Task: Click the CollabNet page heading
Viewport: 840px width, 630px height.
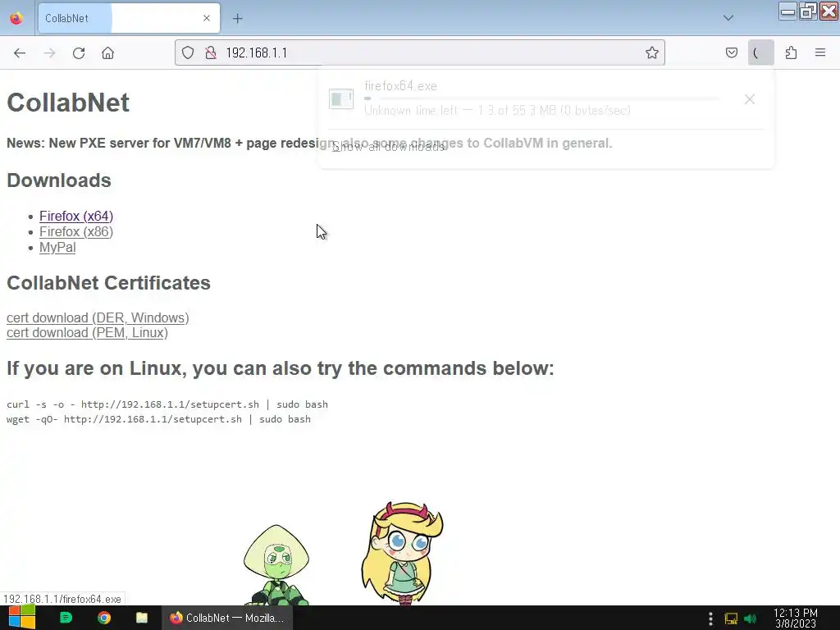Action: [x=68, y=103]
